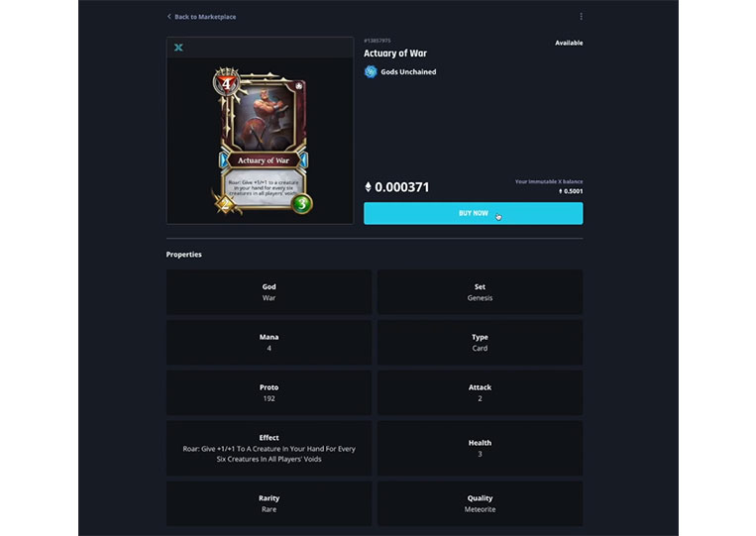Screen dimensions: 756x536
Task: Click the Type Card property tile
Action: [x=480, y=342]
